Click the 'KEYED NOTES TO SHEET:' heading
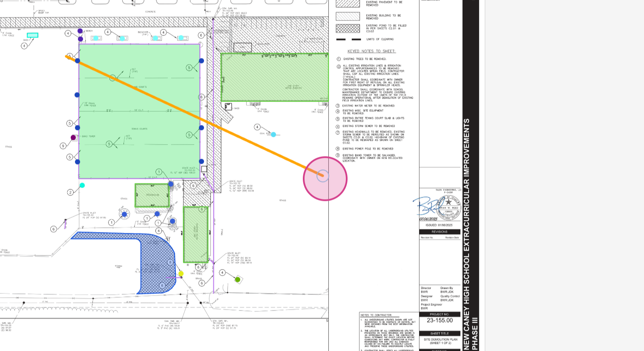Screen dimensions: 644x351 coord(371,51)
